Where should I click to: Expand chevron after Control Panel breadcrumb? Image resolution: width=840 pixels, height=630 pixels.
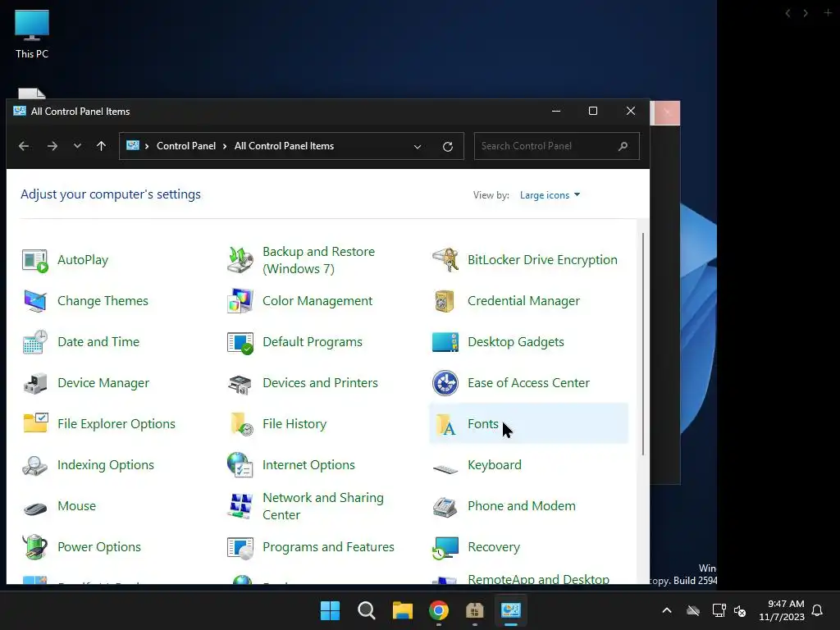225,146
